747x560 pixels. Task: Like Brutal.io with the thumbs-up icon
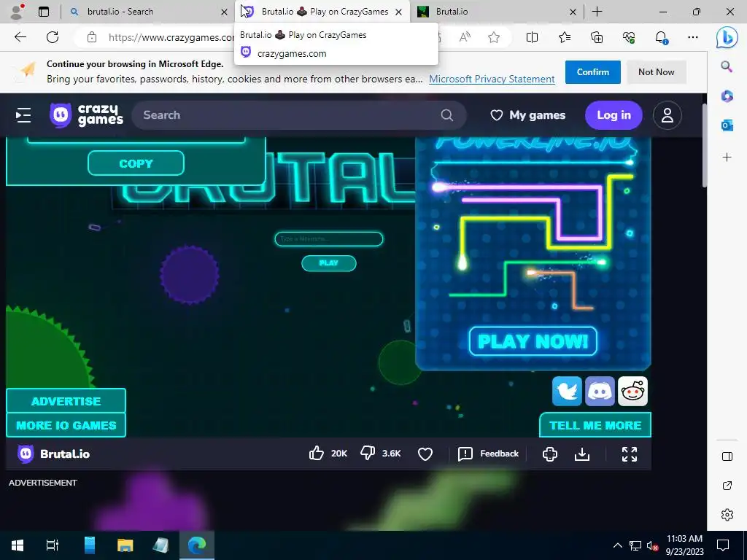click(x=317, y=454)
